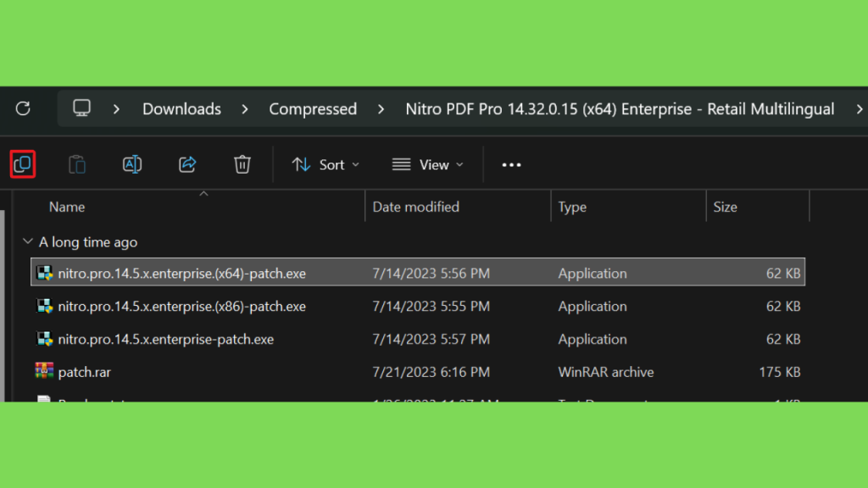Click the 'A long time ago' group label
868x488 pixels.
tap(88, 242)
